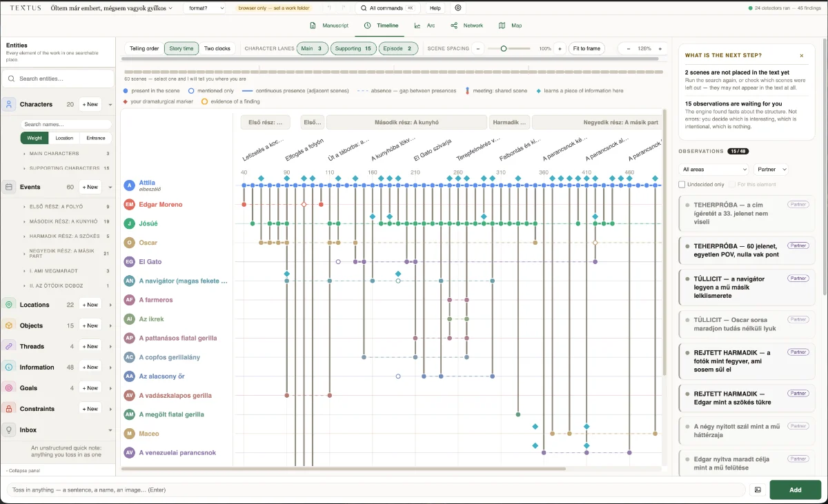This screenshot has height=504, width=828.
Task: Toggle the Episode character lanes filter
Action: 398,49
